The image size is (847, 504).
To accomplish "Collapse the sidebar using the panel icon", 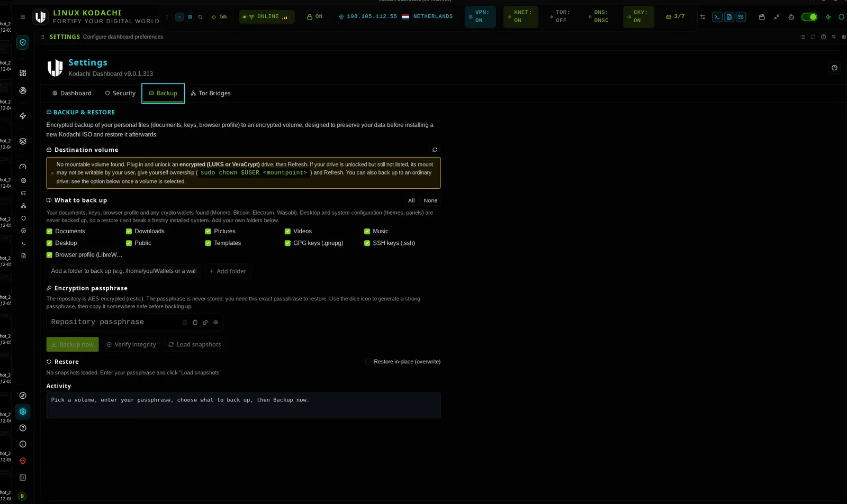I will pos(23,478).
